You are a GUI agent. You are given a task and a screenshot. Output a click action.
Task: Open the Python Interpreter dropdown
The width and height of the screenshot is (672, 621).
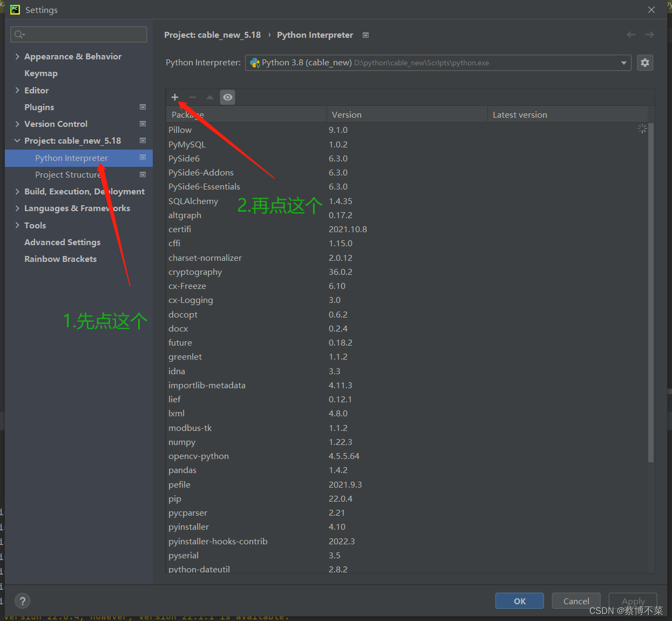pos(438,63)
